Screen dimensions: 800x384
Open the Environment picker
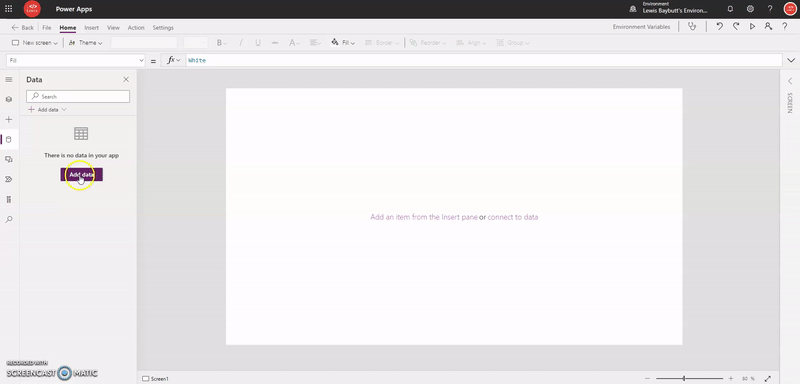(669, 8)
